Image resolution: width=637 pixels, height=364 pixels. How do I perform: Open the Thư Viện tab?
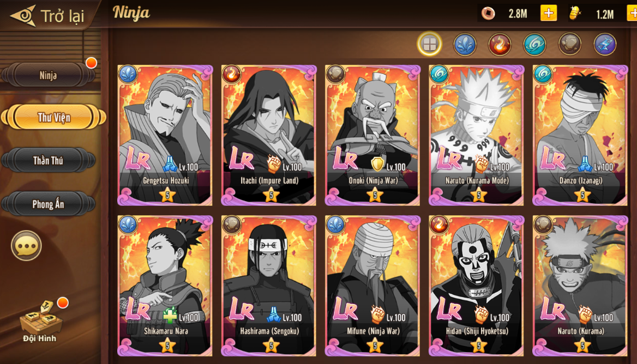pyautogui.click(x=53, y=117)
